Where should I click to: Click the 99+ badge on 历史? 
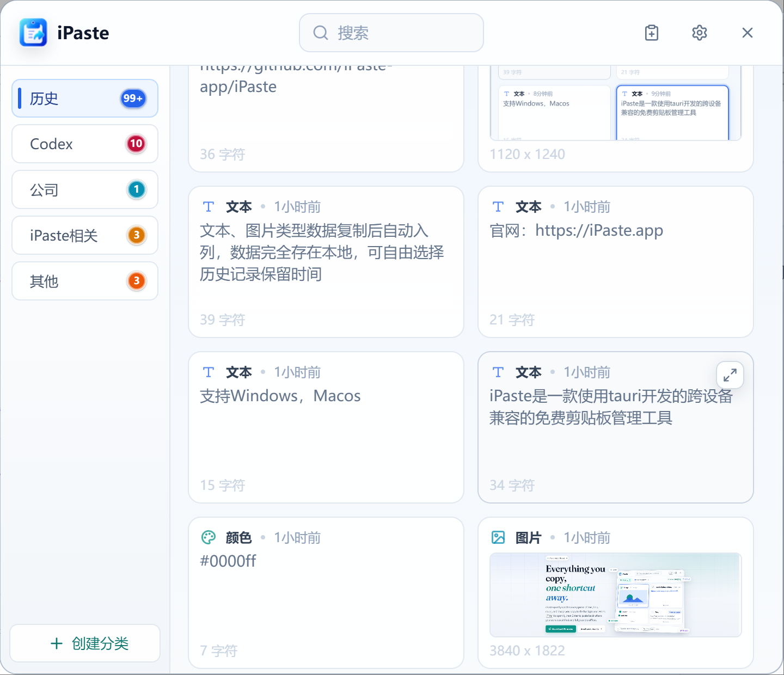133,99
